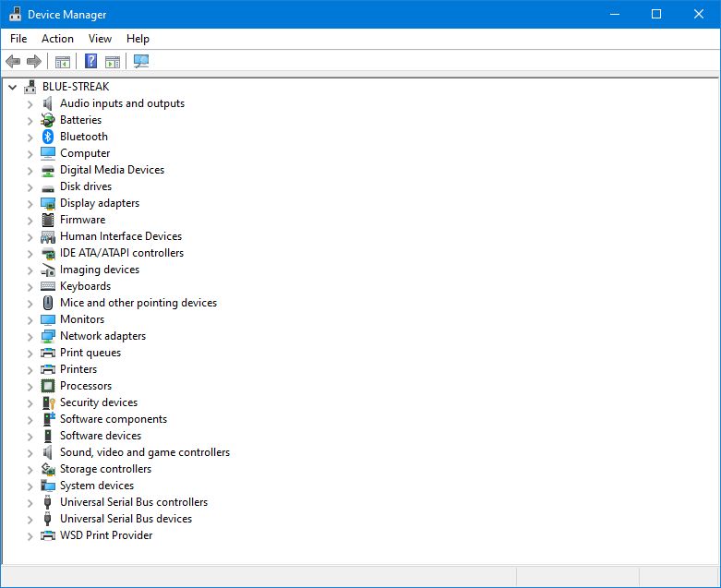The image size is (721, 588).
Task: Minimize the Device Manager window
Action: click(615, 14)
